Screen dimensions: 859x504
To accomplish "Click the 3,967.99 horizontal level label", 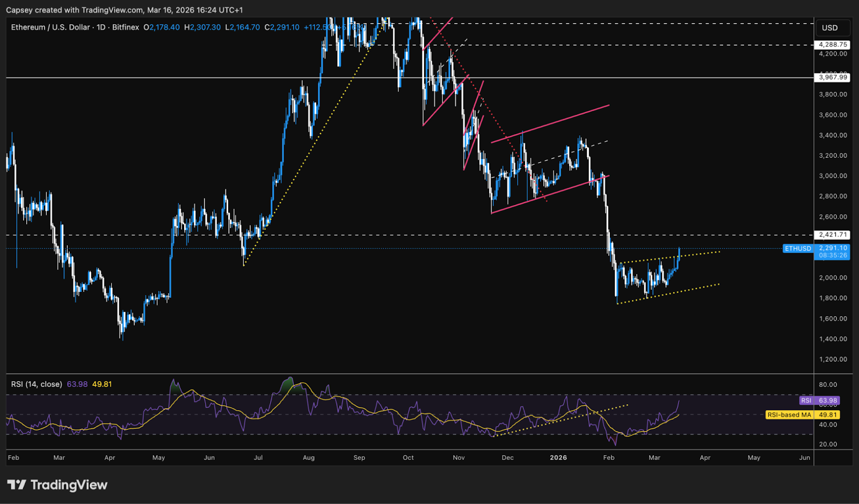I will [x=832, y=78].
